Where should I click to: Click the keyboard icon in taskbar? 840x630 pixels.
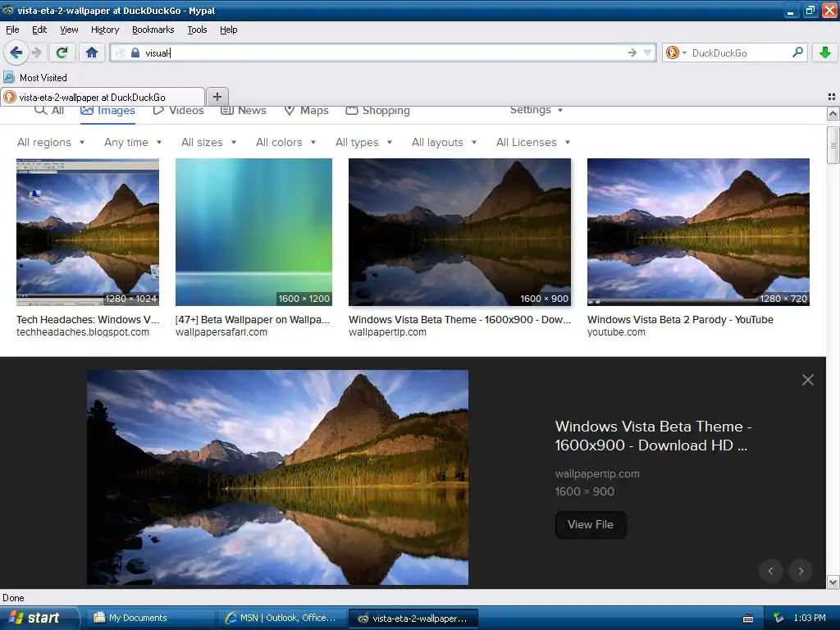(748, 619)
